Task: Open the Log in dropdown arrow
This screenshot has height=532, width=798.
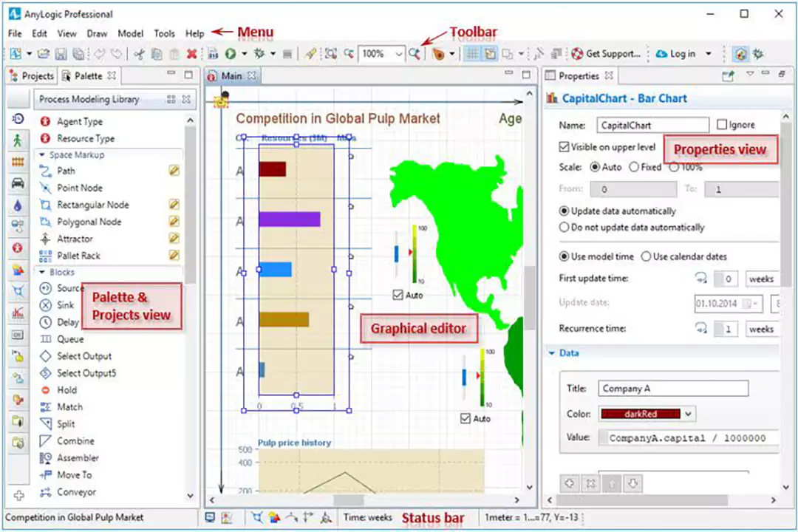Action: (709, 53)
